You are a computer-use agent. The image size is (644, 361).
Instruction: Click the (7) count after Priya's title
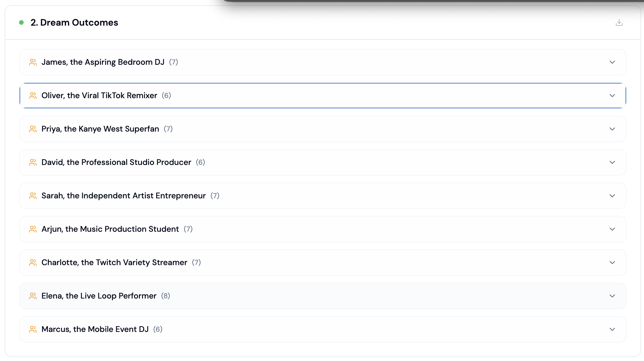168,129
